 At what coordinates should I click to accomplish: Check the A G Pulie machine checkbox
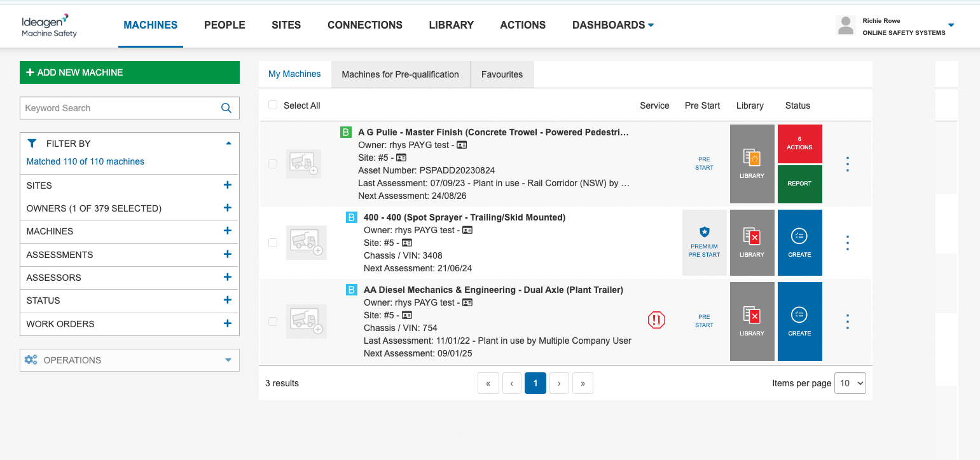tap(273, 164)
